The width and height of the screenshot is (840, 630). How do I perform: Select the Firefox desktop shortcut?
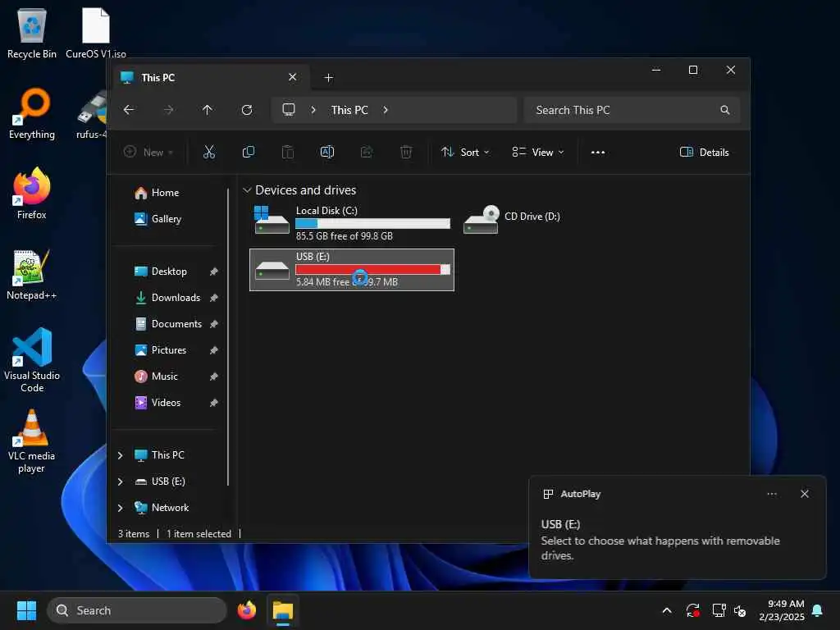coord(32,194)
